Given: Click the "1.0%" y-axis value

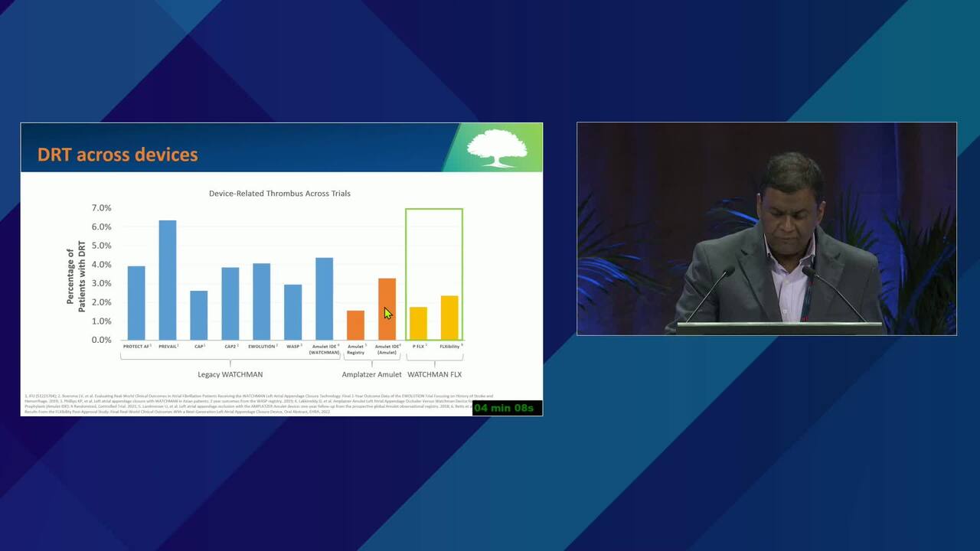Looking at the screenshot, I should click(x=102, y=321).
